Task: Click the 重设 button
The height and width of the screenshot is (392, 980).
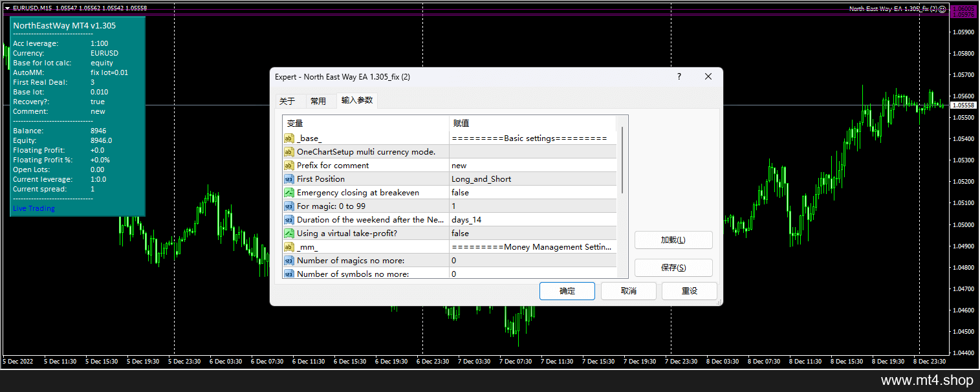Action: pyautogui.click(x=690, y=291)
